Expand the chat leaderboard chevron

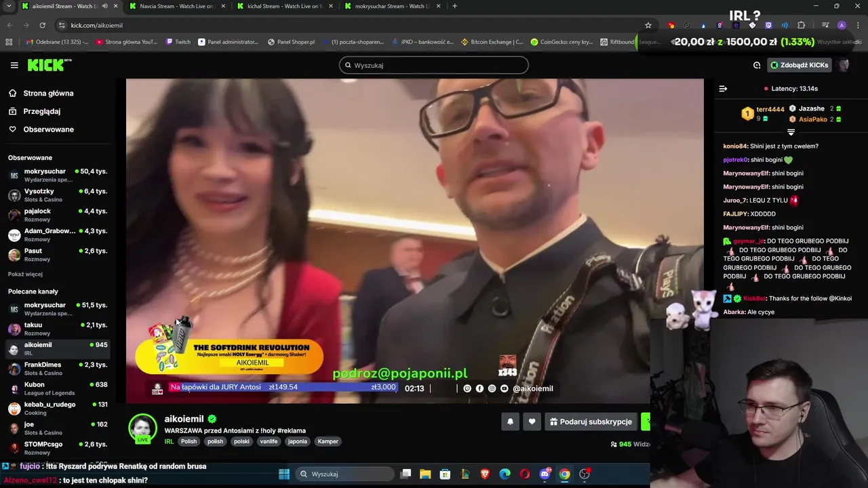[791, 131]
